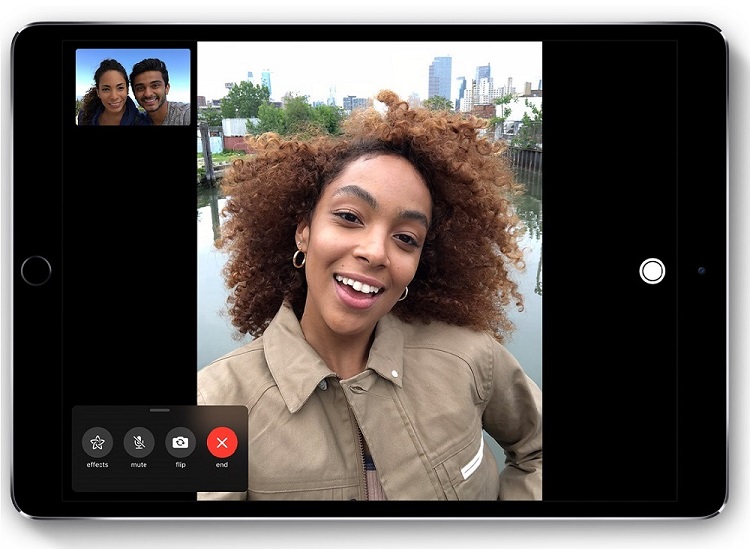Click the 'flip' label
The width and height of the screenshot is (750, 549).
click(180, 465)
